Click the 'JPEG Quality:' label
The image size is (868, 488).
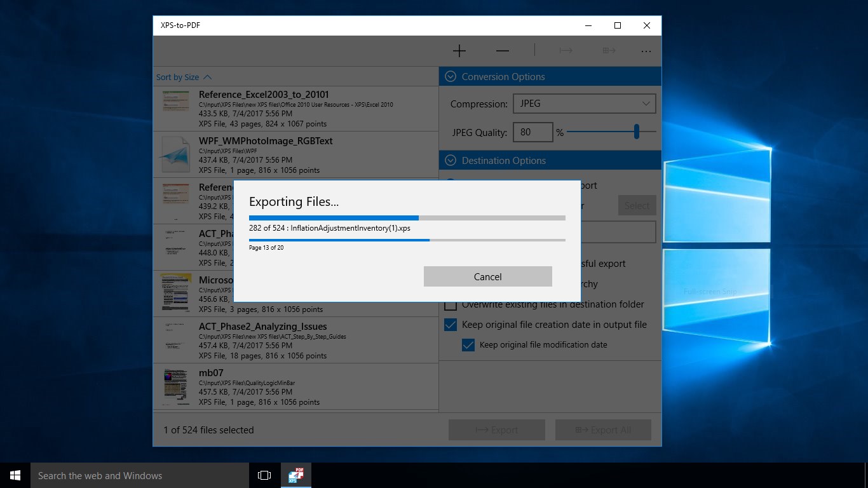pos(480,133)
